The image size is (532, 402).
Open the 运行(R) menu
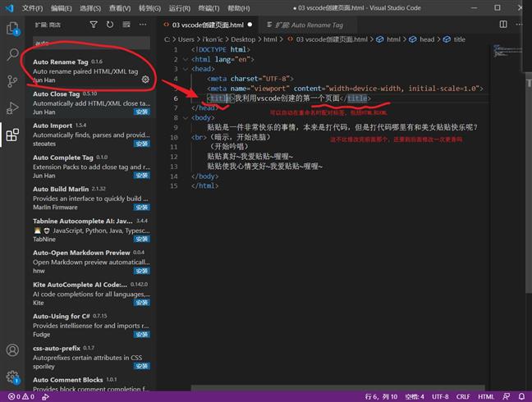[x=180, y=8]
